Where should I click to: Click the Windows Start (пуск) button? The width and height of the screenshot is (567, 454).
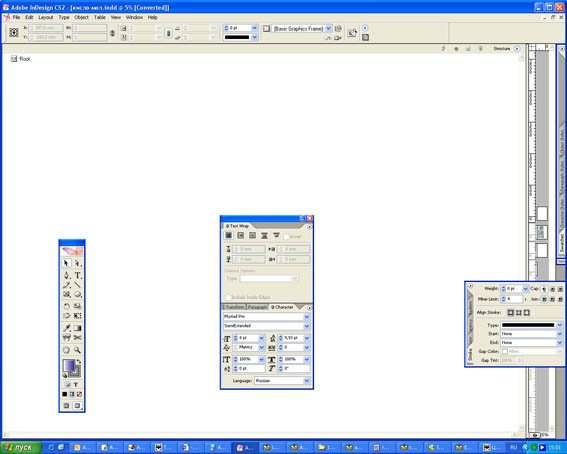pyautogui.click(x=21, y=447)
